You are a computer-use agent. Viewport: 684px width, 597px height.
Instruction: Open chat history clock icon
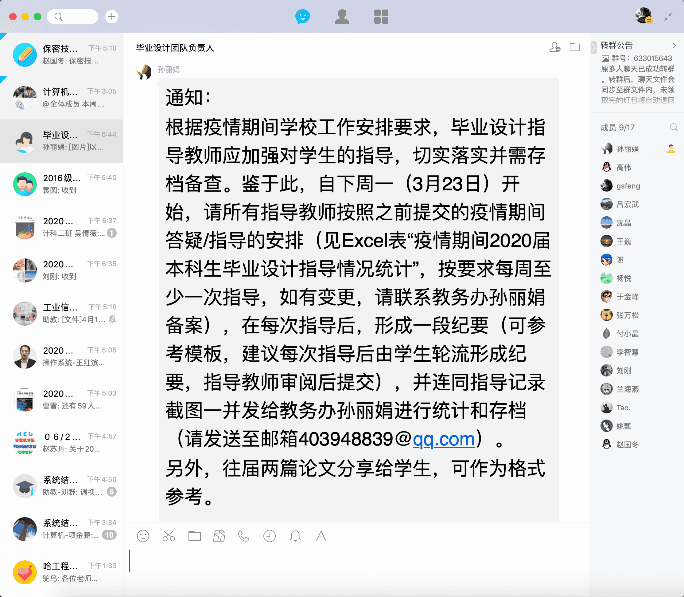pyautogui.click(x=269, y=536)
